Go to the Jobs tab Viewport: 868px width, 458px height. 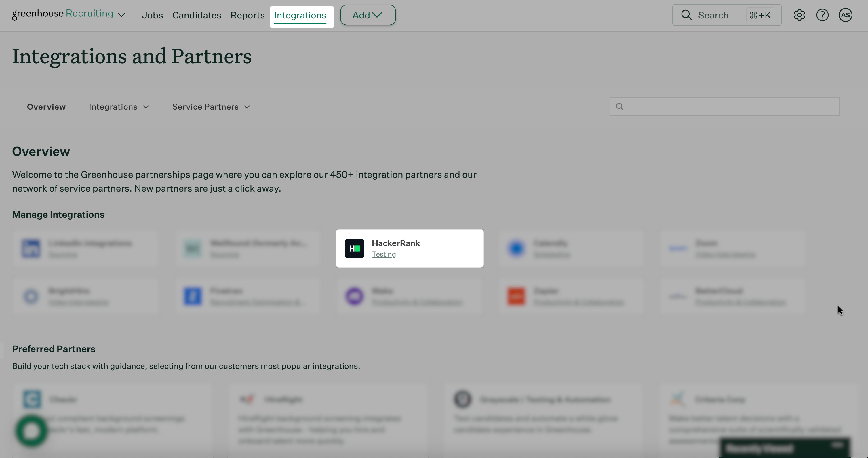(x=152, y=15)
